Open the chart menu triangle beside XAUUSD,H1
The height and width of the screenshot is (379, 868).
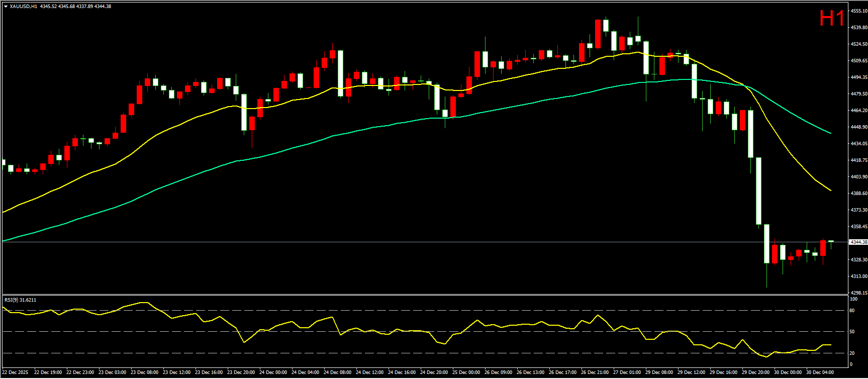point(6,7)
